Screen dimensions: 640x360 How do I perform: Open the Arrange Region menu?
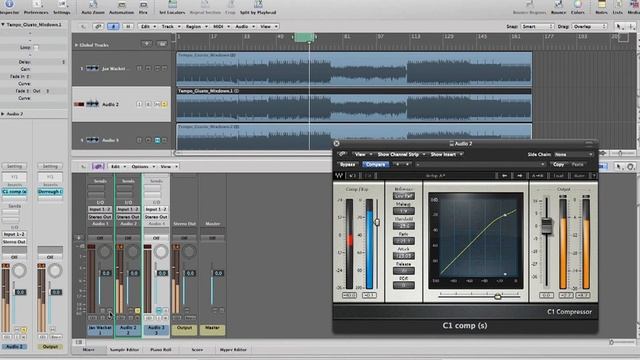tap(196, 27)
